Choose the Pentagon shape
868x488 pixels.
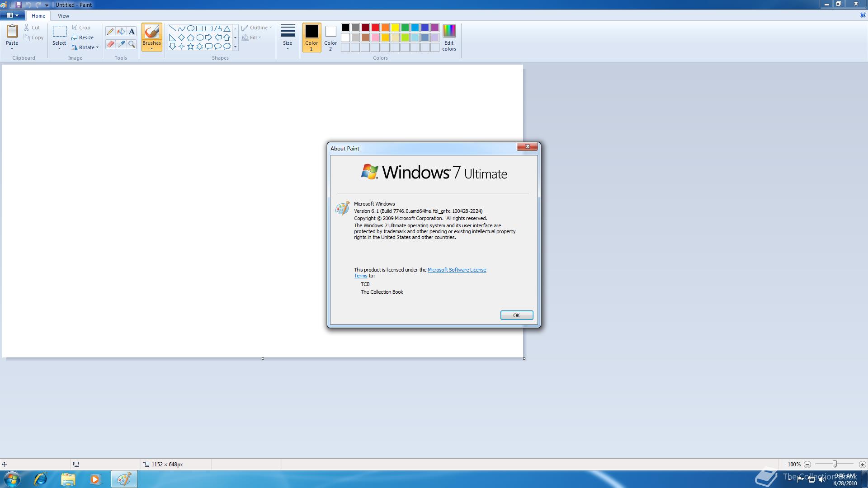pos(190,38)
